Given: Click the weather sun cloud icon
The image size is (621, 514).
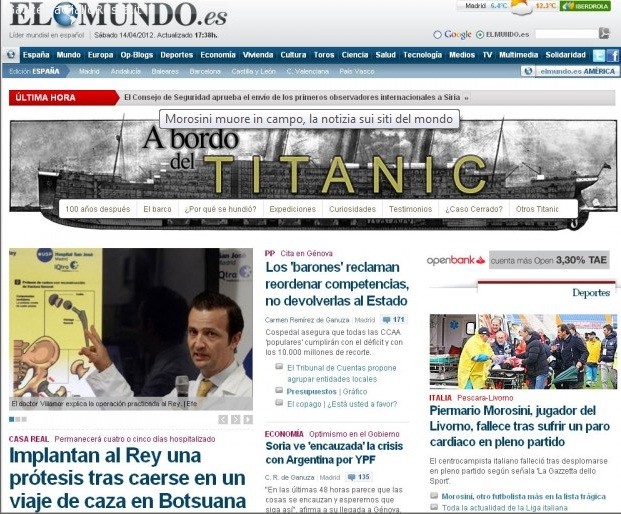Looking at the screenshot, I should [x=522, y=7].
